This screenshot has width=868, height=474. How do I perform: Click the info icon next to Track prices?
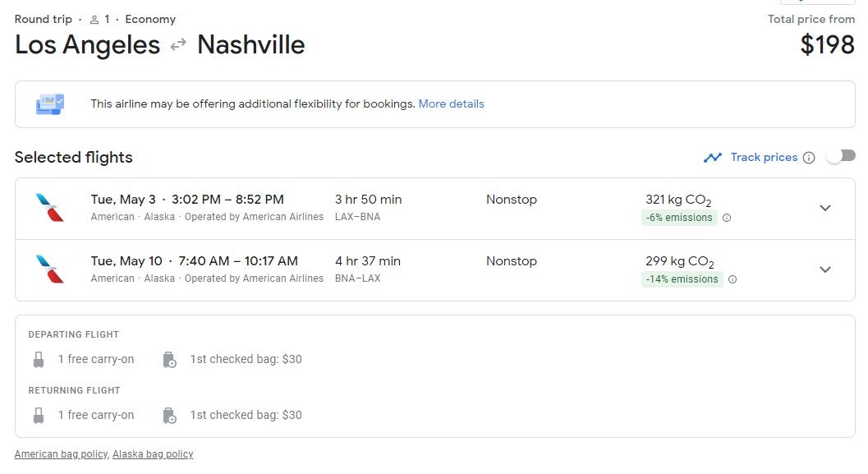click(810, 157)
